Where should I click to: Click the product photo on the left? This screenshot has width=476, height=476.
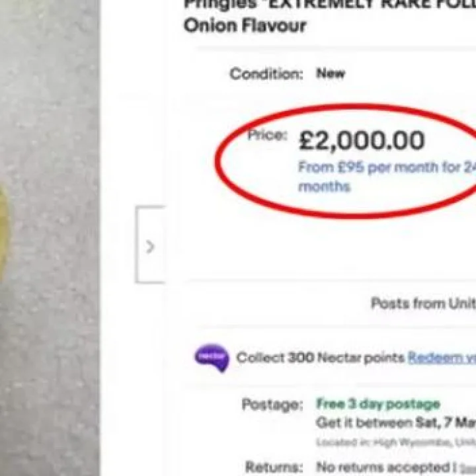coord(50,238)
